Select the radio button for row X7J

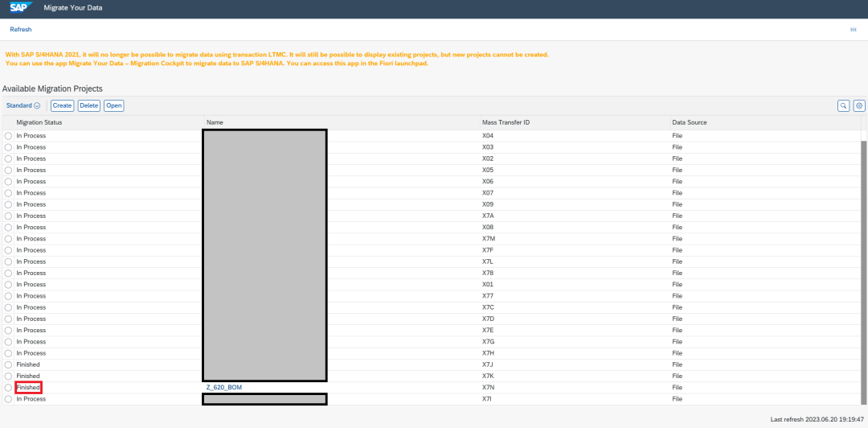coord(8,364)
